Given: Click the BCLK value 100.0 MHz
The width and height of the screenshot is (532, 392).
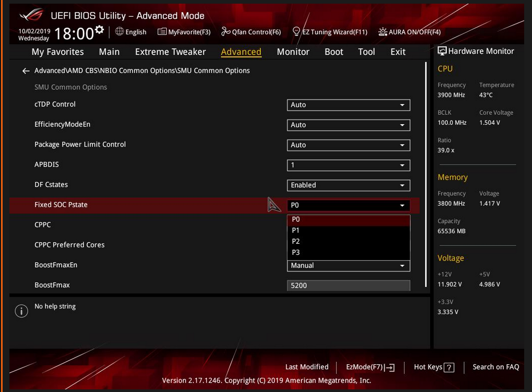Looking at the screenshot, I should click(x=452, y=123).
